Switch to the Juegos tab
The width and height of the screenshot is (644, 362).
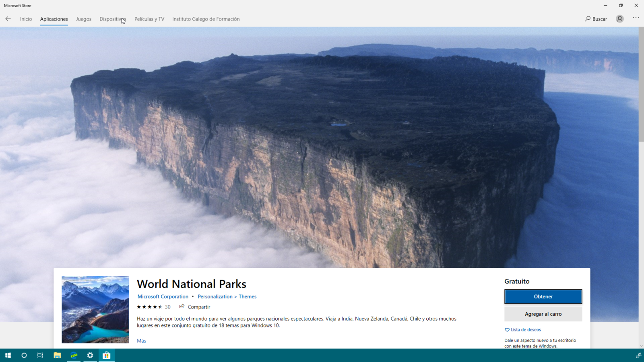point(84,19)
